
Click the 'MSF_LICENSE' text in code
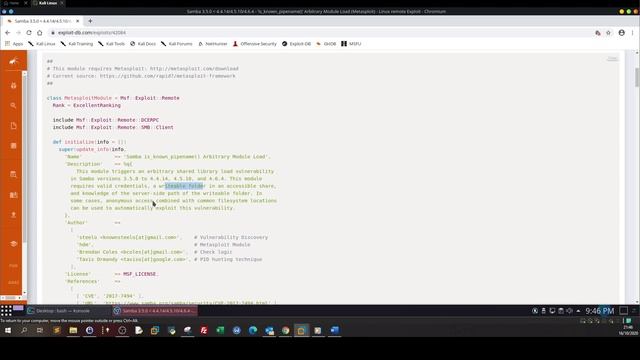(140, 274)
